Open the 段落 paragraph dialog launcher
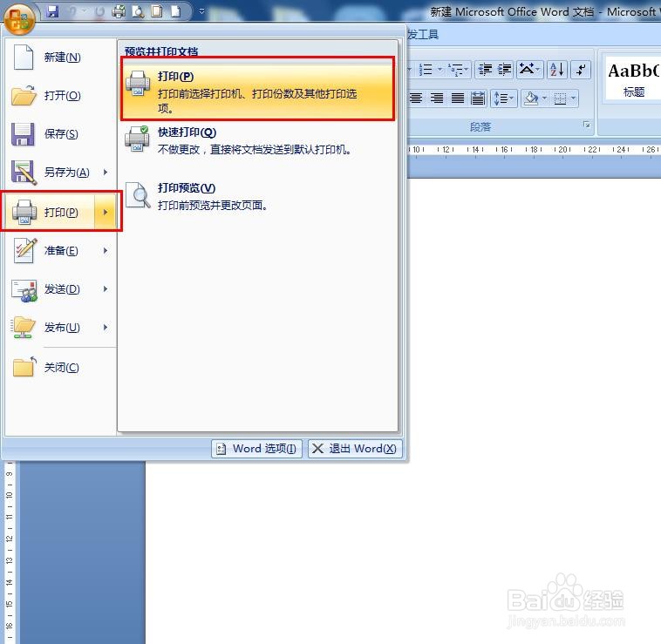661x644 pixels. (x=587, y=125)
